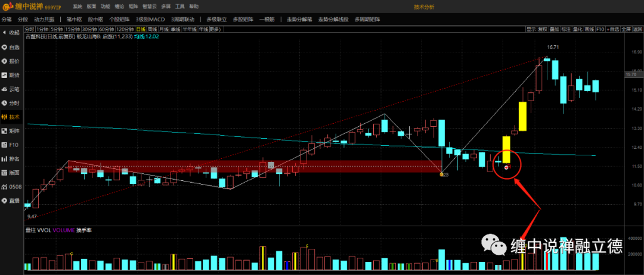Open the 缠论 menu

[x=119, y=7]
